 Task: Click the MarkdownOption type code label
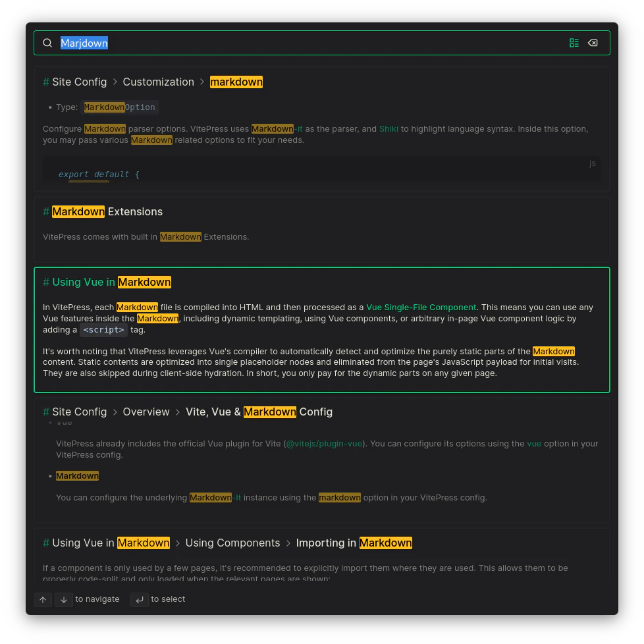point(120,107)
